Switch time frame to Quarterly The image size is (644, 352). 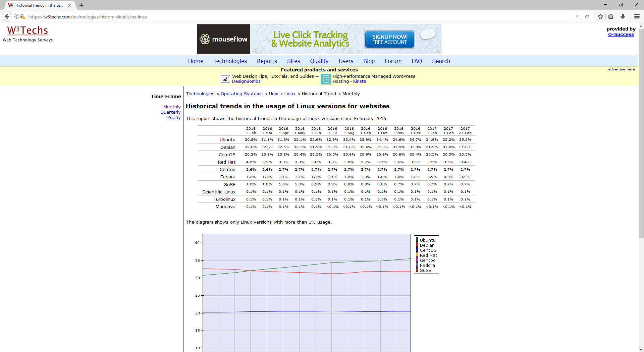170,112
